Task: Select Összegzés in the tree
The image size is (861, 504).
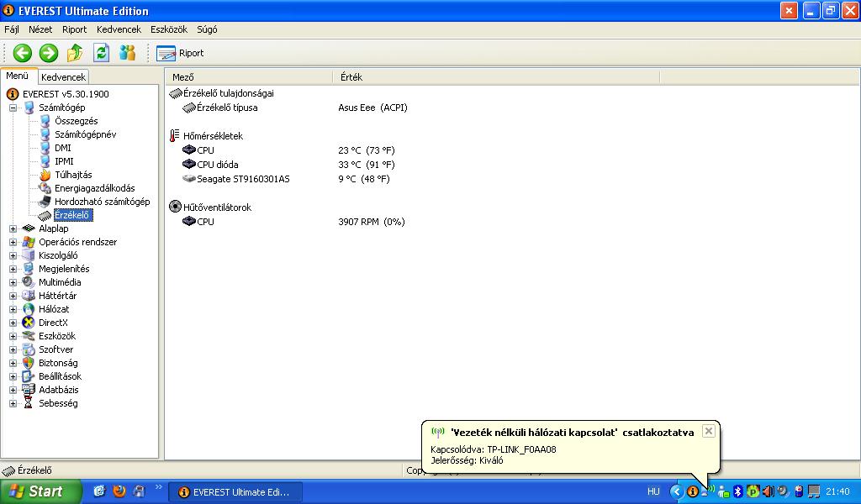Action: pyautogui.click(x=77, y=121)
